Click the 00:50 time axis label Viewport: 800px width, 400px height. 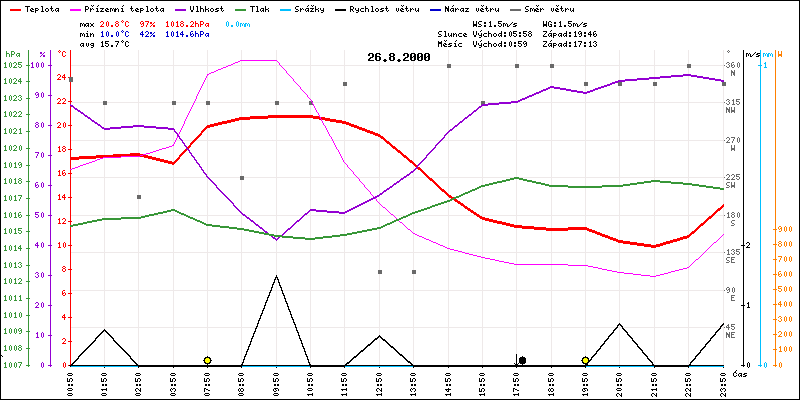pyautogui.click(x=71, y=382)
